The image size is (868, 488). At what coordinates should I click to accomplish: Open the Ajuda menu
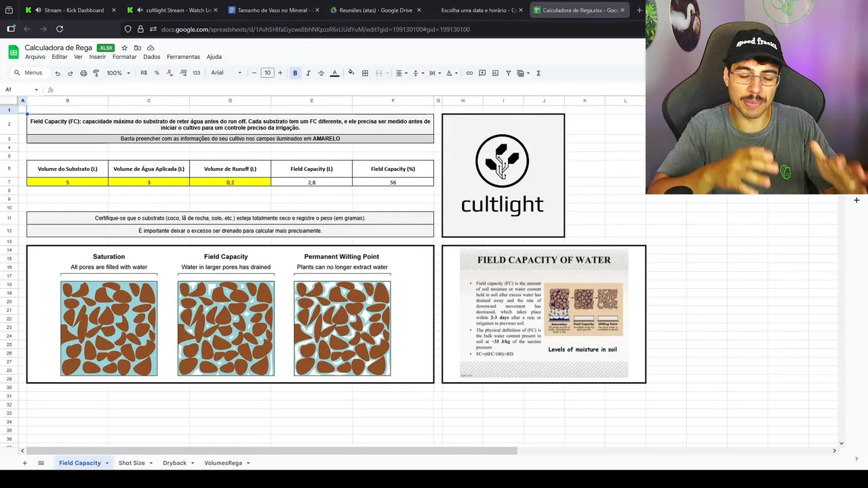point(214,57)
